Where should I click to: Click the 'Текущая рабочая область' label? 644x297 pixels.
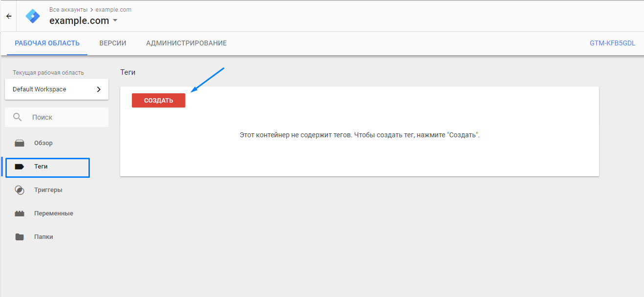point(48,73)
